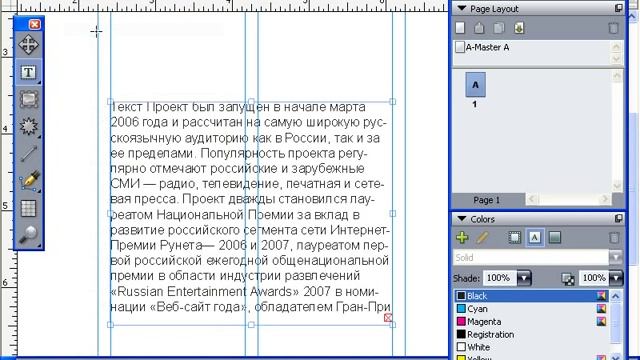Add a new color with plus icon

(462, 237)
